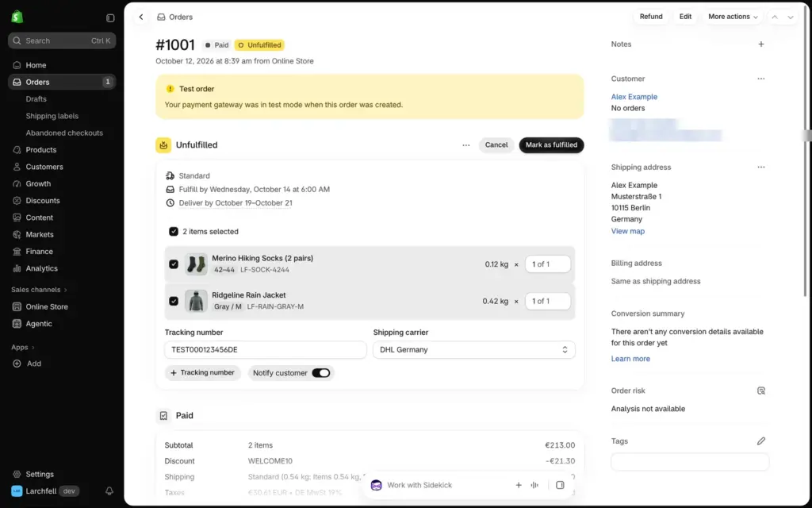The image size is (812, 508).
Task: Click the Paid section receipt icon
Action: tap(163, 416)
